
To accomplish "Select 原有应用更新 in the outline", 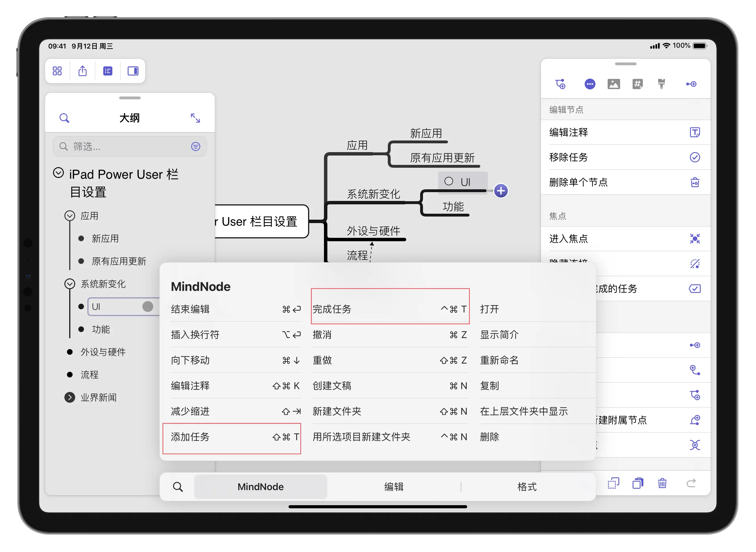I will click(x=119, y=261).
